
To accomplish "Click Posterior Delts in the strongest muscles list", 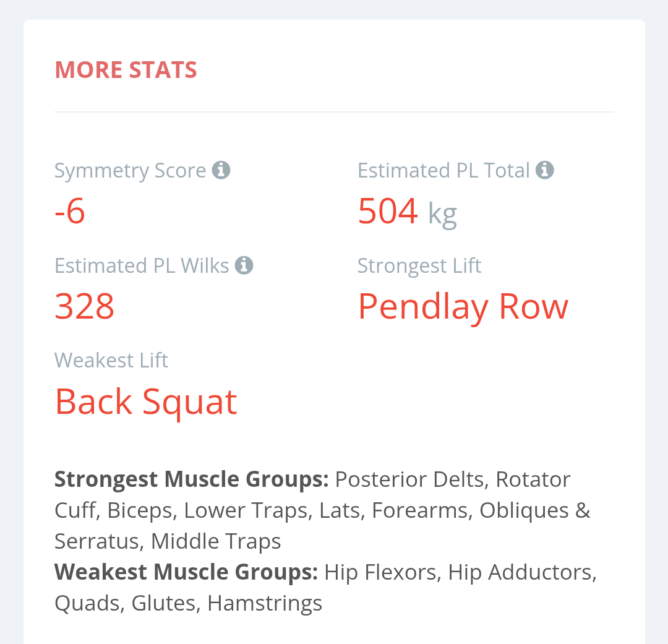I will 409,479.
